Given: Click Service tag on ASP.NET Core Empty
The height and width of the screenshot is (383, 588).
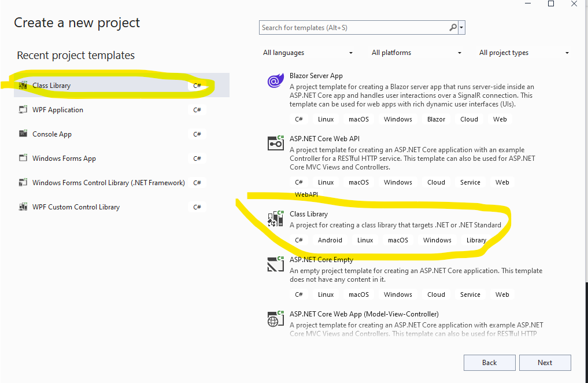Looking at the screenshot, I should [470, 295].
